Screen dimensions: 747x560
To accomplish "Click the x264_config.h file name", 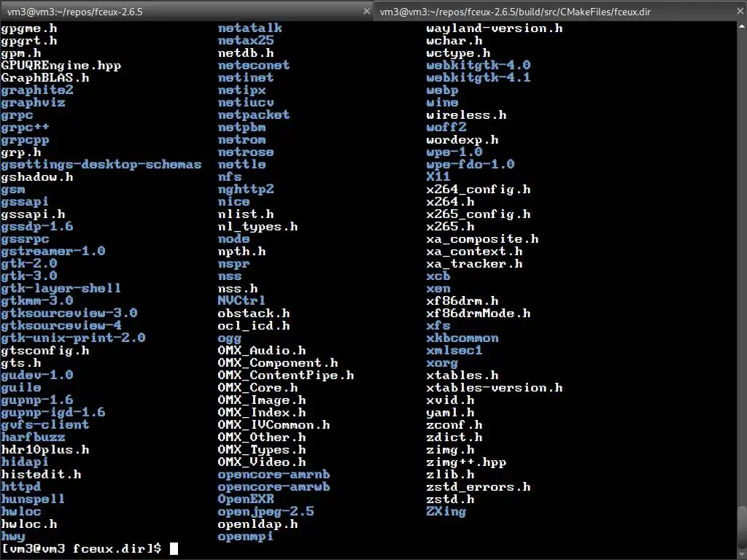I will [479, 189].
